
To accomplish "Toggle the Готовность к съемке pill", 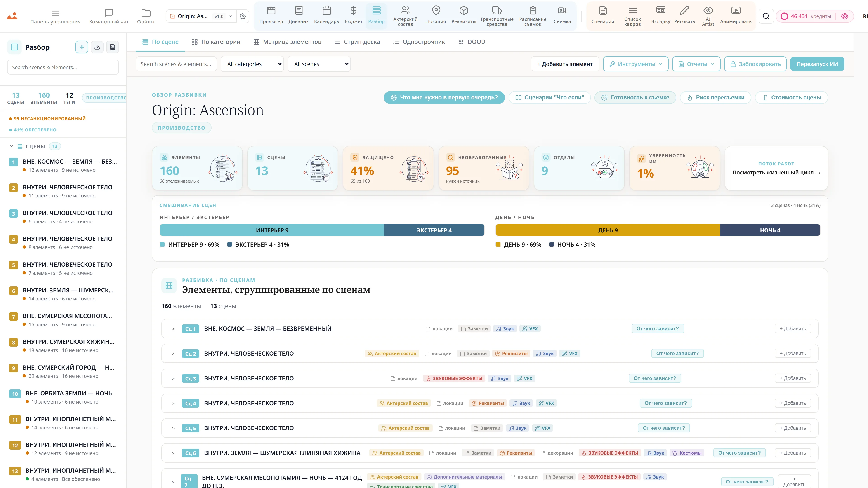I will [x=635, y=98].
